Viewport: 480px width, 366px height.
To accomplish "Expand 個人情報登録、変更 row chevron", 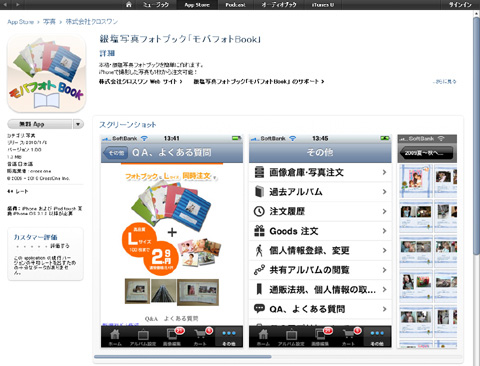I will [x=384, y=250].
